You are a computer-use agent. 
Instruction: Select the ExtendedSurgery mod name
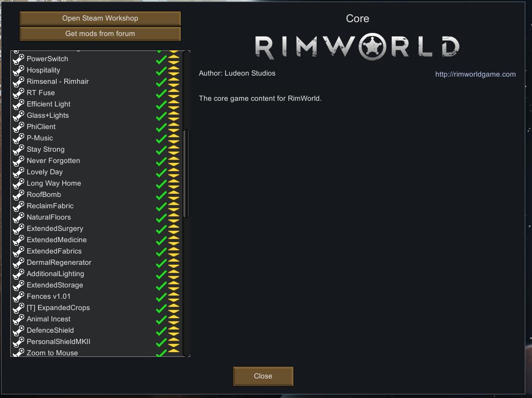55,229
